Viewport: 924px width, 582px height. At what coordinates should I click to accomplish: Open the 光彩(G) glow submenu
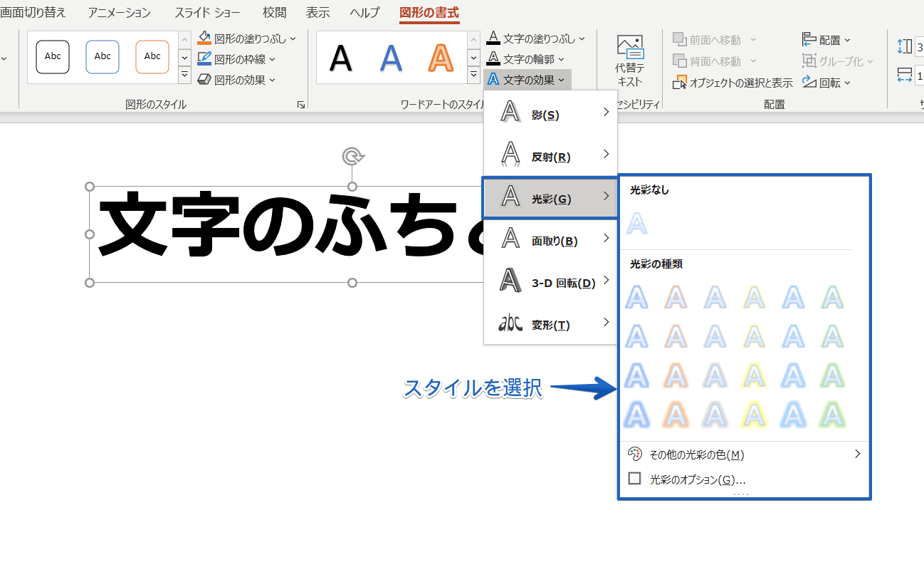click(x=550, y=198)
